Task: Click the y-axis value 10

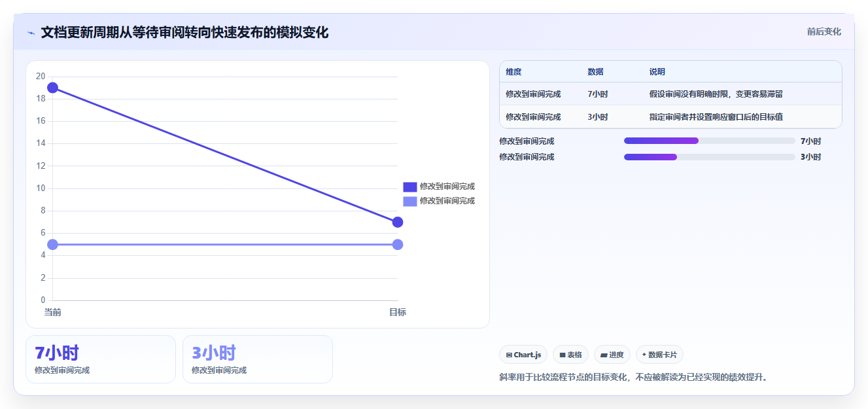Action: click(x=41, y=188)
